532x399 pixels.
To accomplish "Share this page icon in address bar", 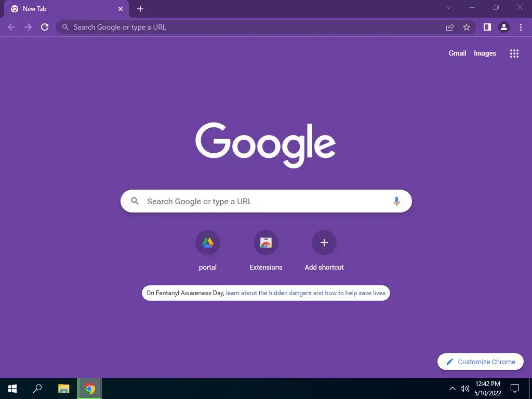I will [450, 27].
